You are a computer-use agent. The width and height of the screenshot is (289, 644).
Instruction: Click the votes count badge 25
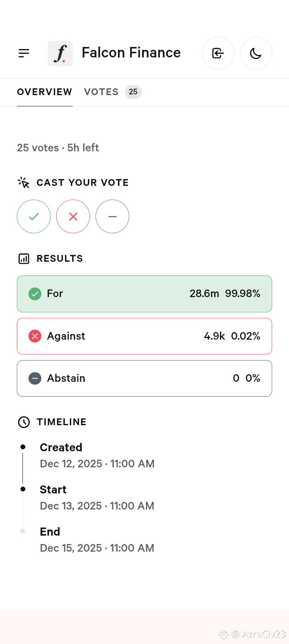click(x=133, y=92)
